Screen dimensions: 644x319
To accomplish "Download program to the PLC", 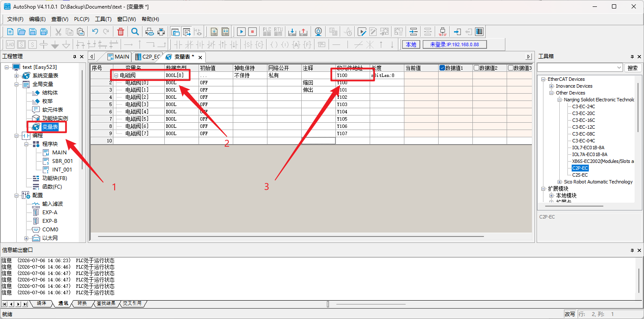I will tap(292, 32).
